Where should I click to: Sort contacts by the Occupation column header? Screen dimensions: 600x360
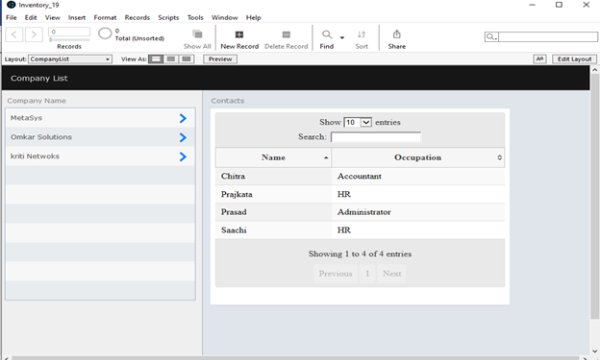418,158
